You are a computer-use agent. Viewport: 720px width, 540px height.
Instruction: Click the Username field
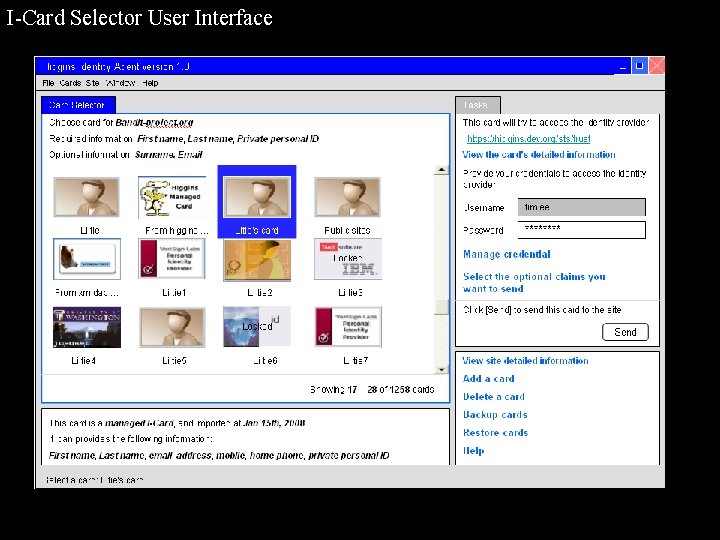point(581,207)
